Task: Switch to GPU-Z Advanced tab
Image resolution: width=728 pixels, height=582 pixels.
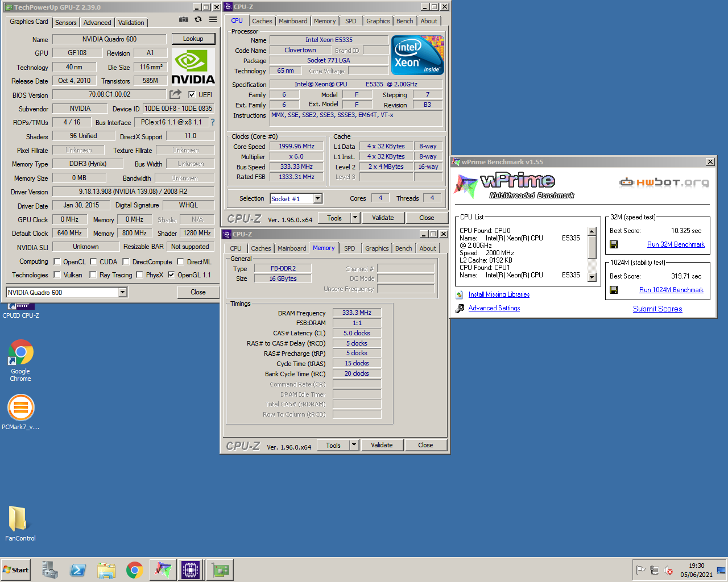Action: (97, 23)
